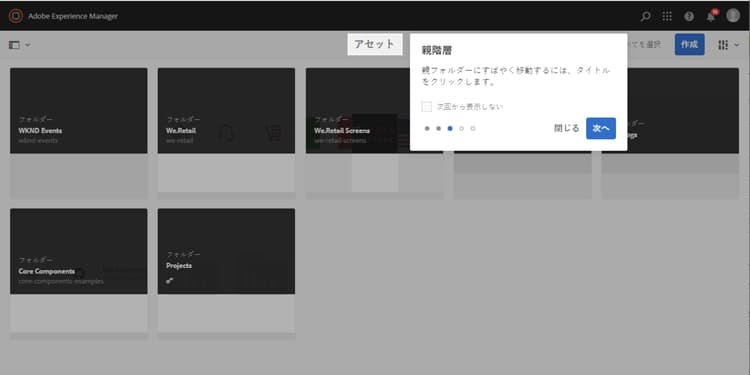Open the WKND Events folder card
The width and height of the screenshot is (750, 375).
pyautogui.click(x=78, y=133)
